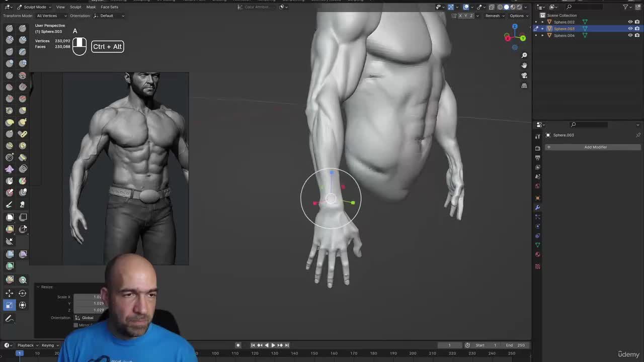Toggle X-ray display in viewport header
644x362 pixels.
click(492, 7)
